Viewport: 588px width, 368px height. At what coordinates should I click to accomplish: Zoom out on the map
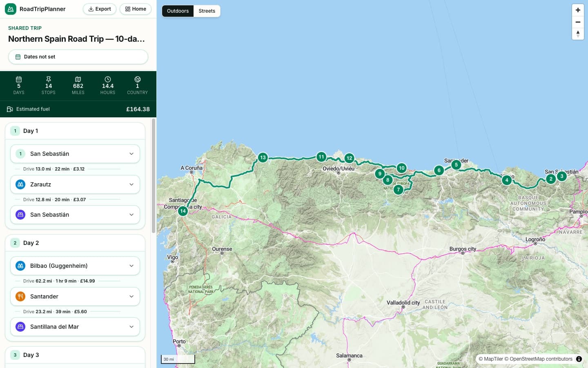[578, 22]
